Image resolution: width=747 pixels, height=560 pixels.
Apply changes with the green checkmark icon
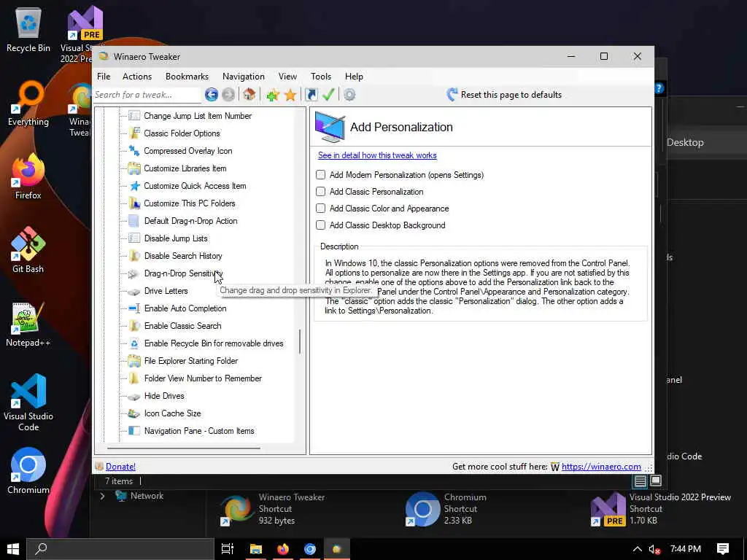[x=328, y=94]
